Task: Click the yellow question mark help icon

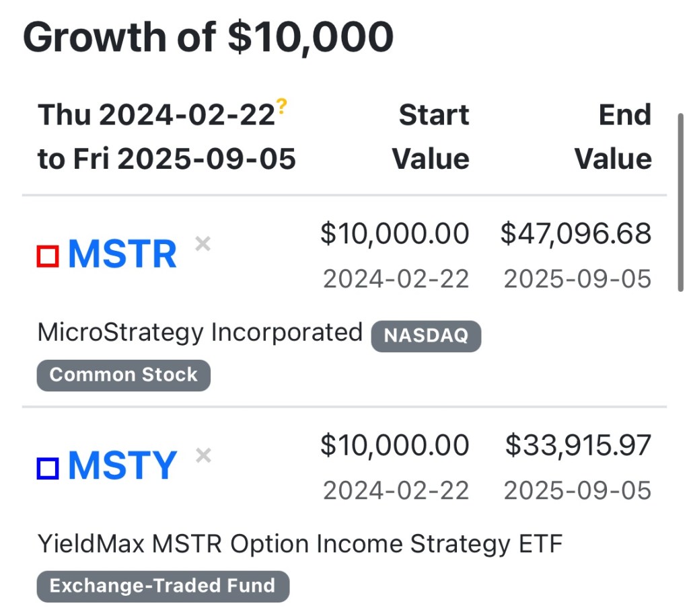Action: (282, 106)
